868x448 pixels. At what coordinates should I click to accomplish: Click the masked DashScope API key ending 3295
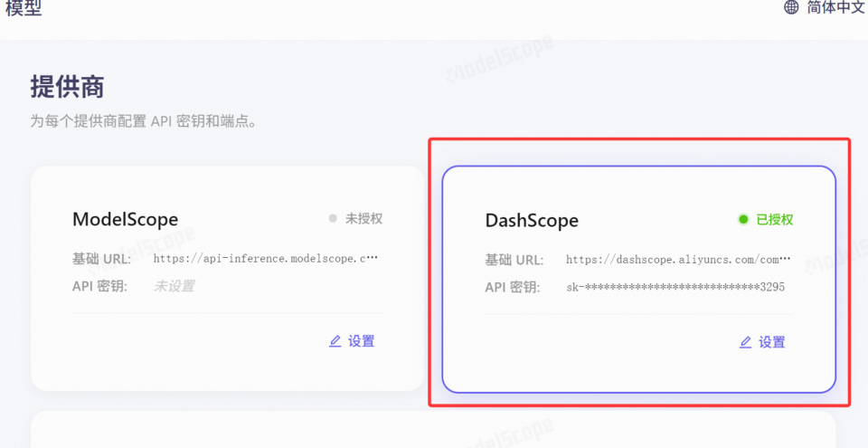click(x=675, y=287)
